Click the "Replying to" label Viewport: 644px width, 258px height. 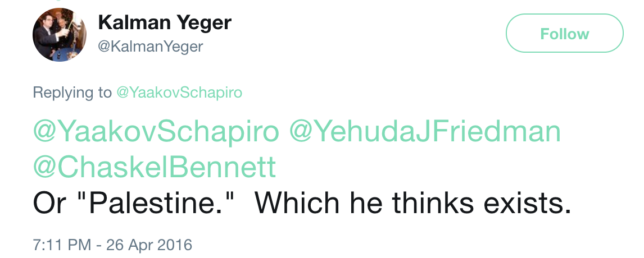click(x=72, y=93)
